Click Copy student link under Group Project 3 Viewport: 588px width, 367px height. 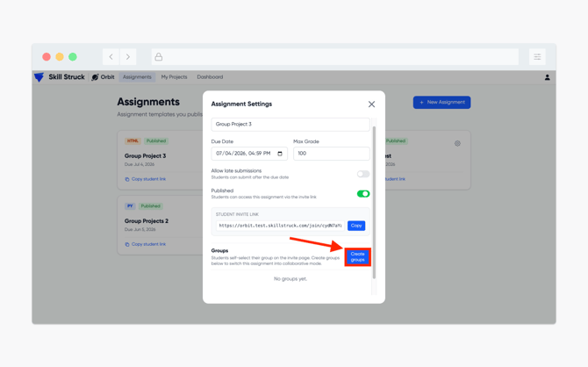(x=148, y=179)
